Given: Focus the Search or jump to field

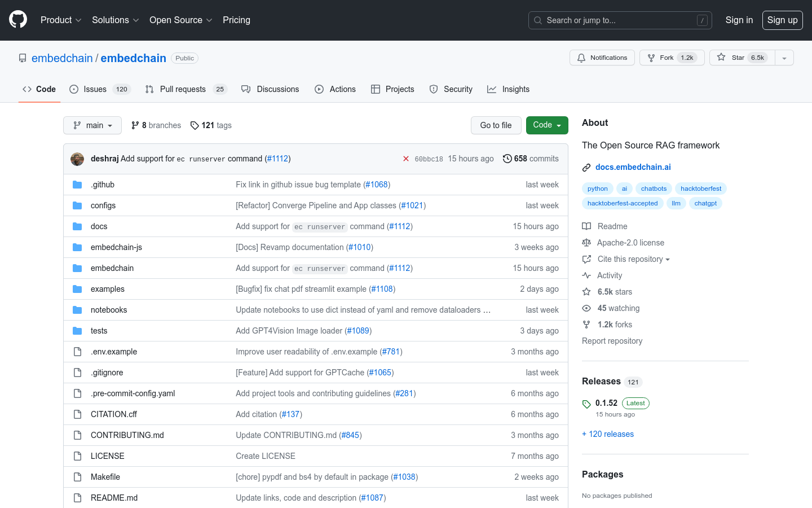Looking at the screenshot, I should pyautogui.click(x=620, y=20).
